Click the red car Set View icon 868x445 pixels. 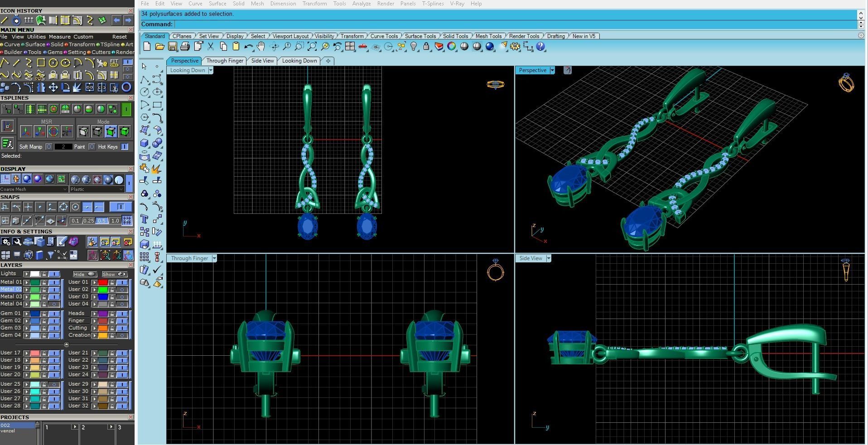362,46
